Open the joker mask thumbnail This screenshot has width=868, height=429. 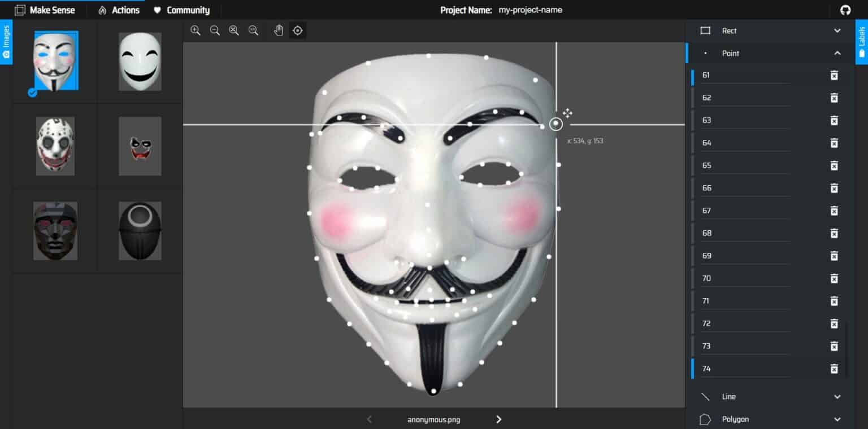[140, 146]
